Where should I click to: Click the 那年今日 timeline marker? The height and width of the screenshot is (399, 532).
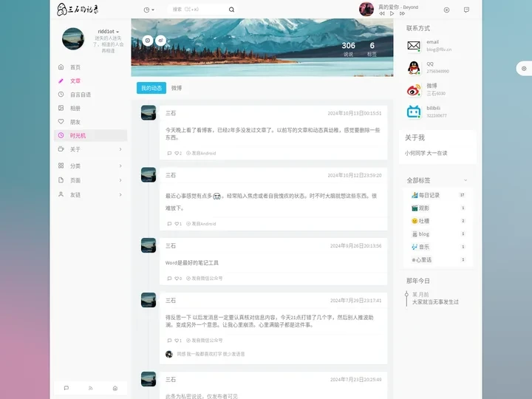406,294
